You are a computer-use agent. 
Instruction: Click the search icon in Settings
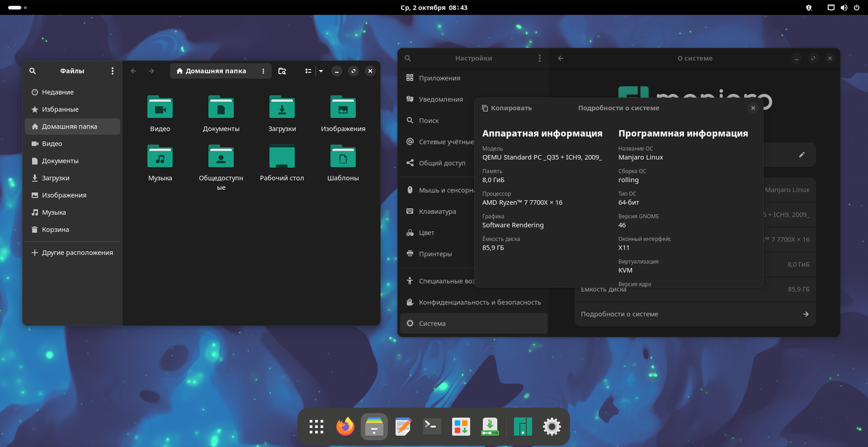coord(408,58)
